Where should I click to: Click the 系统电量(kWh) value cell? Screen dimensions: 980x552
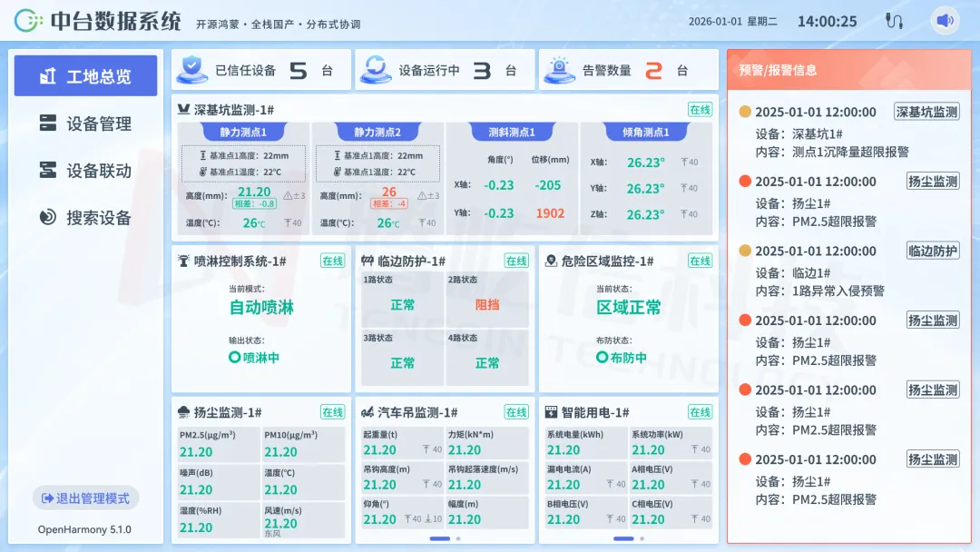click(586, 443)
